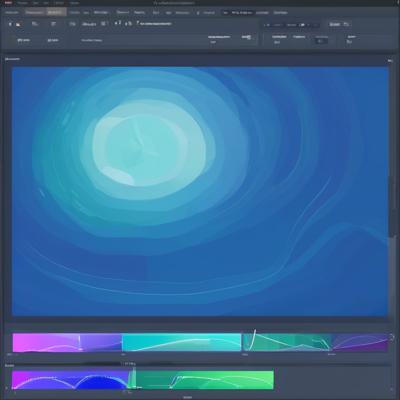The width and height of the screenshot is (400, 400).
Task: Click the bright icon in the middle options row
Action: tap(246, 37)
